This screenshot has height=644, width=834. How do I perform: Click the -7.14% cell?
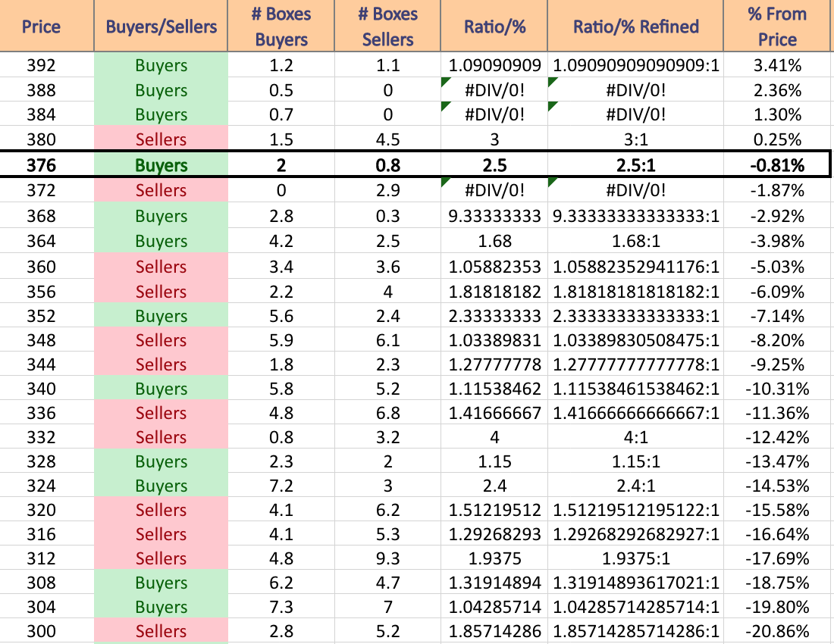[x=777, y=316]
